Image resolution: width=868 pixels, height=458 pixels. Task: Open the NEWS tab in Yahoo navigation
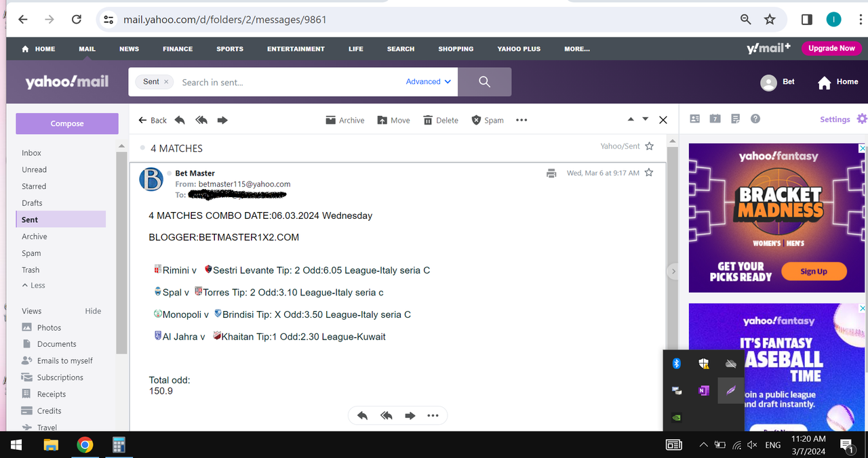(x=129, y=49)
